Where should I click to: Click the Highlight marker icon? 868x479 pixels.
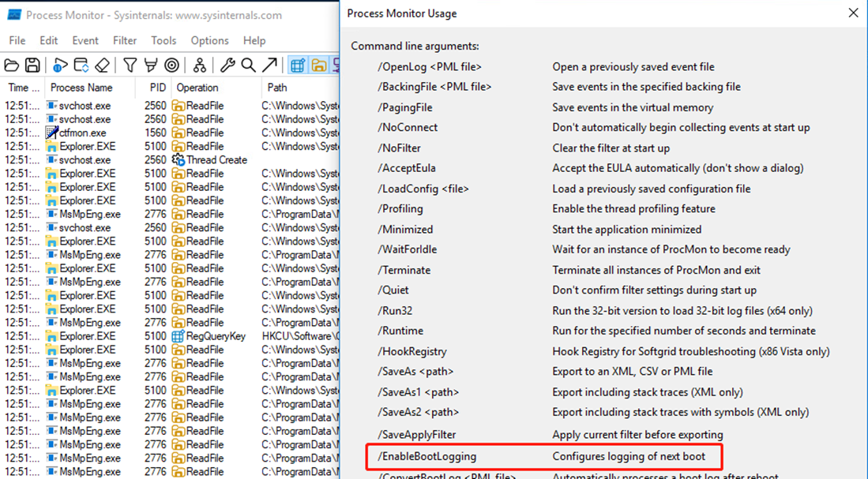coord(151,65)
